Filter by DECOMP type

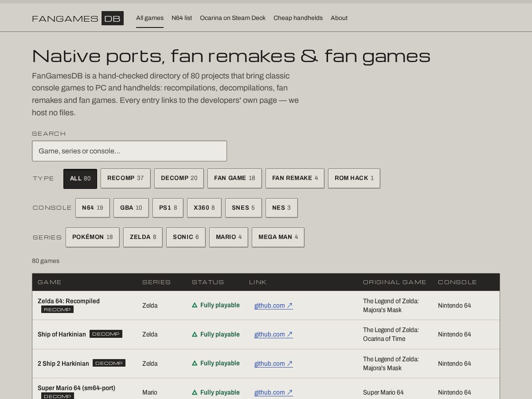click(179, 178)
